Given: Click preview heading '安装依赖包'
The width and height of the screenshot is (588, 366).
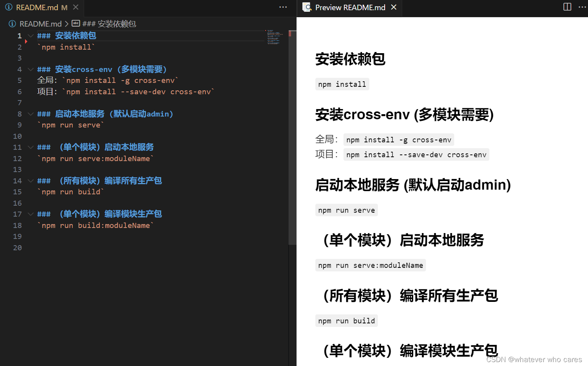Looking at the screenshot, I should 350,59.
